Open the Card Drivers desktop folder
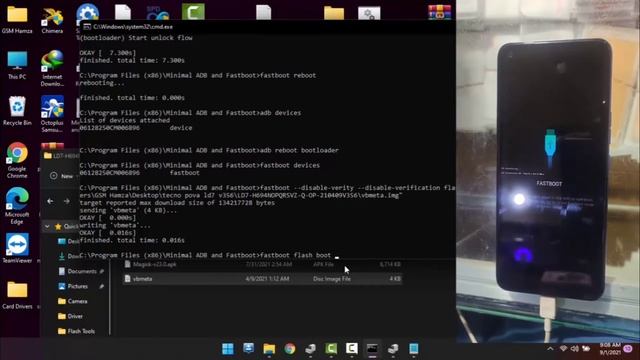Viewport: 640px width, 360px height. [x=17, y=295]
